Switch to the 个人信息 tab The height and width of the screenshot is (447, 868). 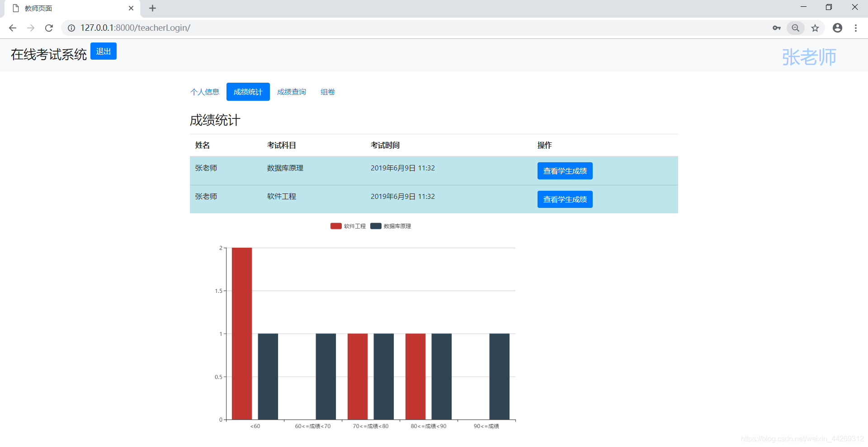coord(205,92)
